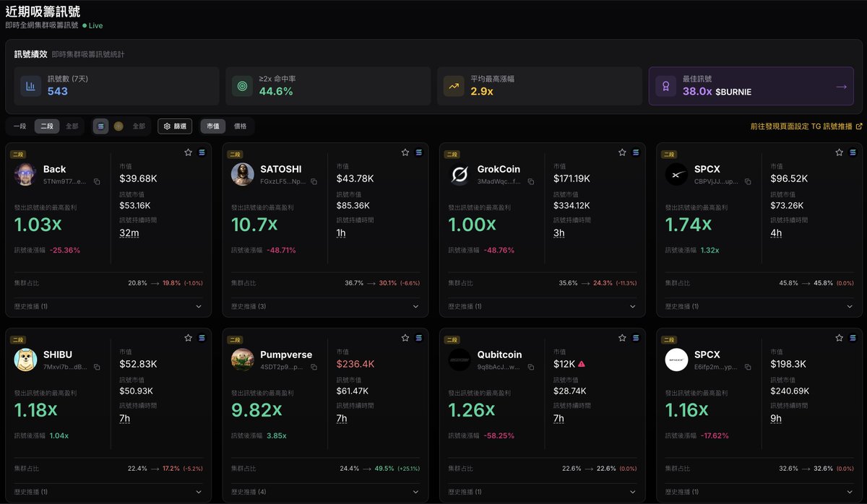Select the 二段 stage tab
This screenshot has height=504, width=867.
(x=47, y=126)
